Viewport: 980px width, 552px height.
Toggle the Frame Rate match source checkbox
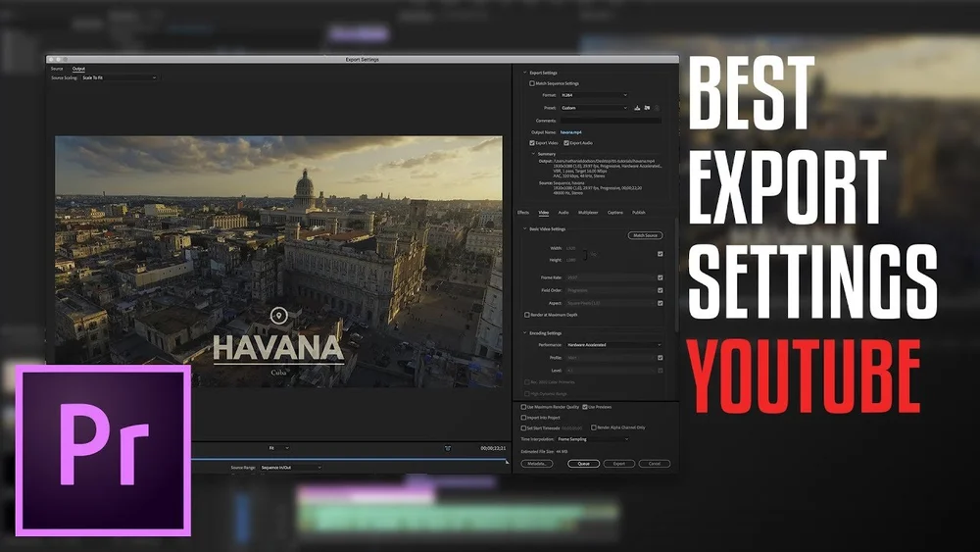660,277
